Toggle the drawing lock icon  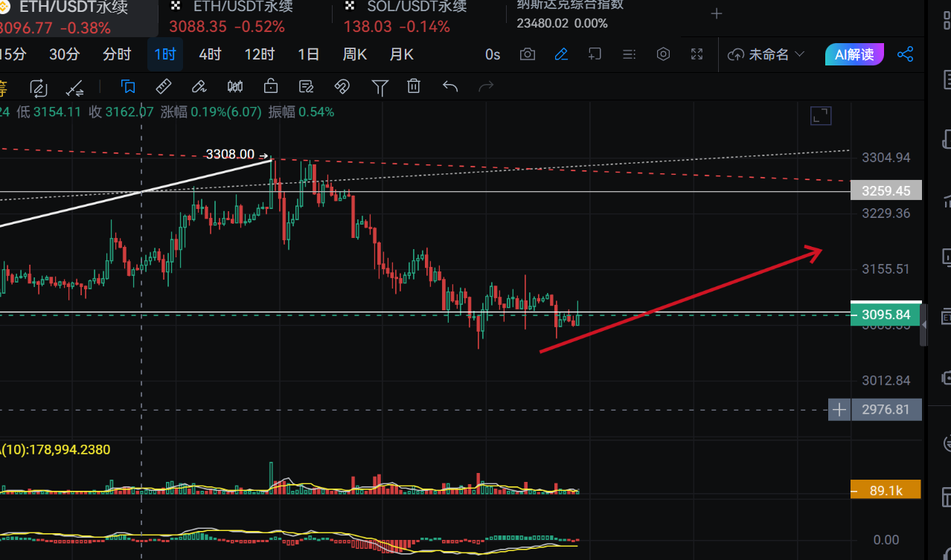coord(271,86)
